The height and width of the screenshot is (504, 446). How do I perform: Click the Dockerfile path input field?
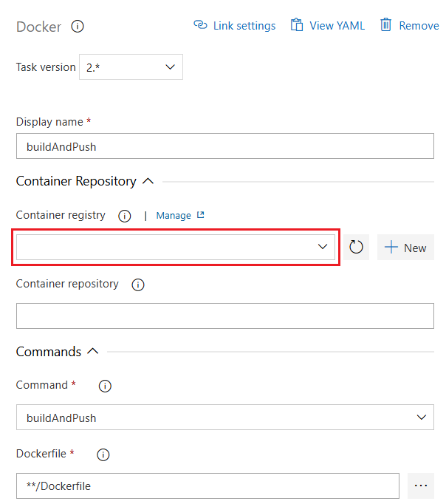pyautogui.click(x=207, y=486)
